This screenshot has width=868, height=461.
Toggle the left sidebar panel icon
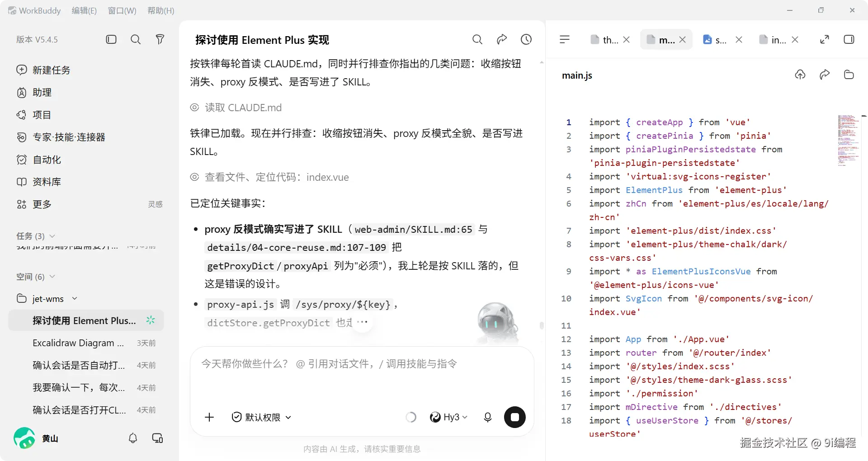pos(111,39)
